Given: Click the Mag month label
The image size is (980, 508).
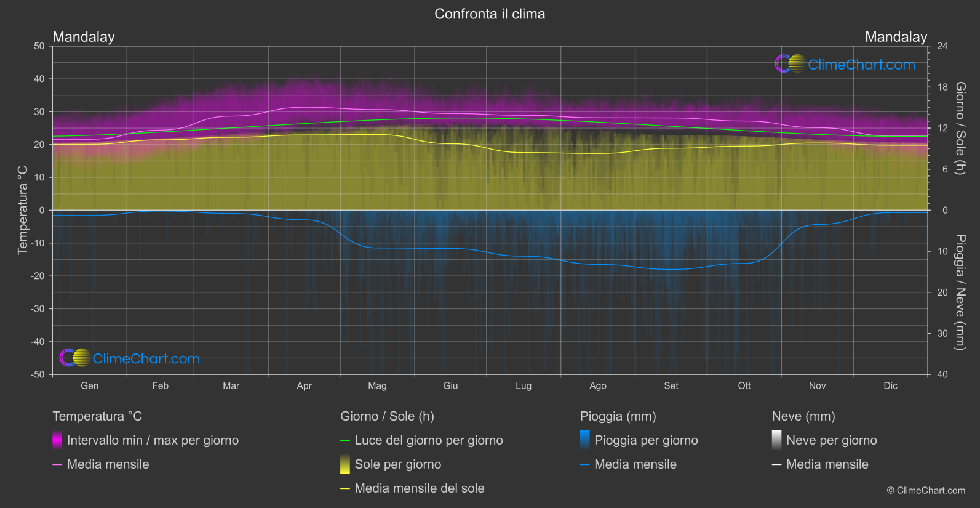Looking at the screenshot, I should click(377, 385).
